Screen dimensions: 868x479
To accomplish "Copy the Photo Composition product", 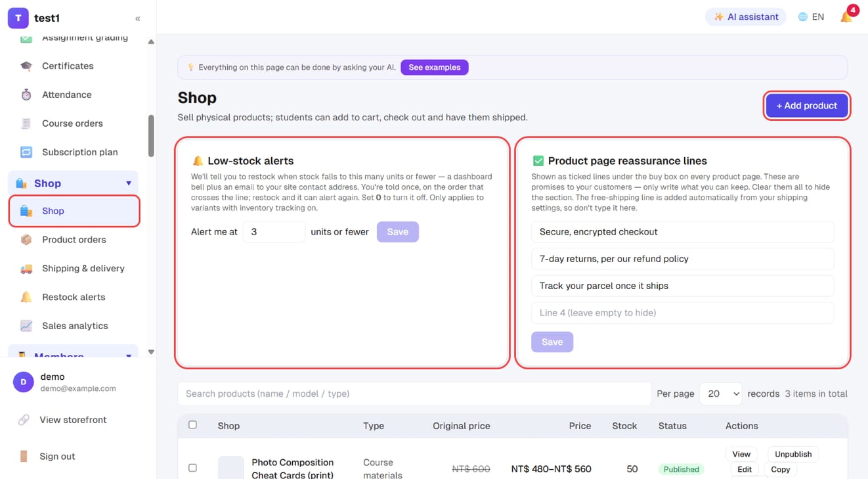I will click(x=781, y=469).
